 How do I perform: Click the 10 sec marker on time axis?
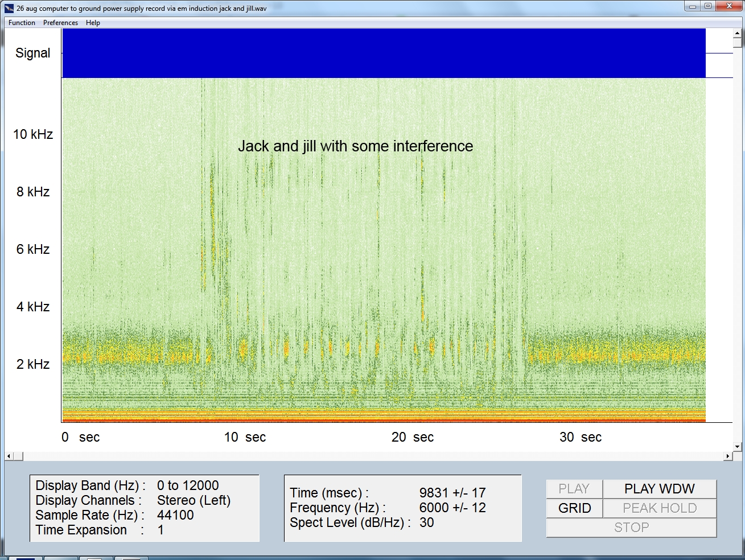pos(245,437)
